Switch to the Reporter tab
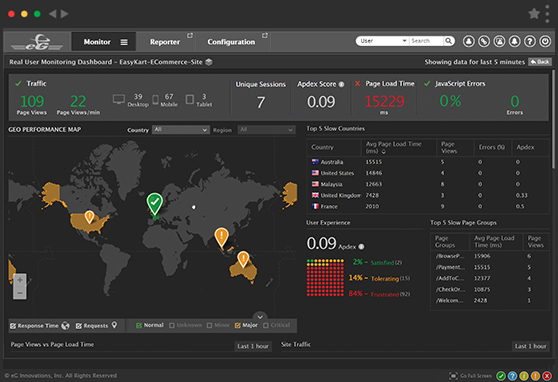Screen dimensions: 558x382 click(165, 42)
